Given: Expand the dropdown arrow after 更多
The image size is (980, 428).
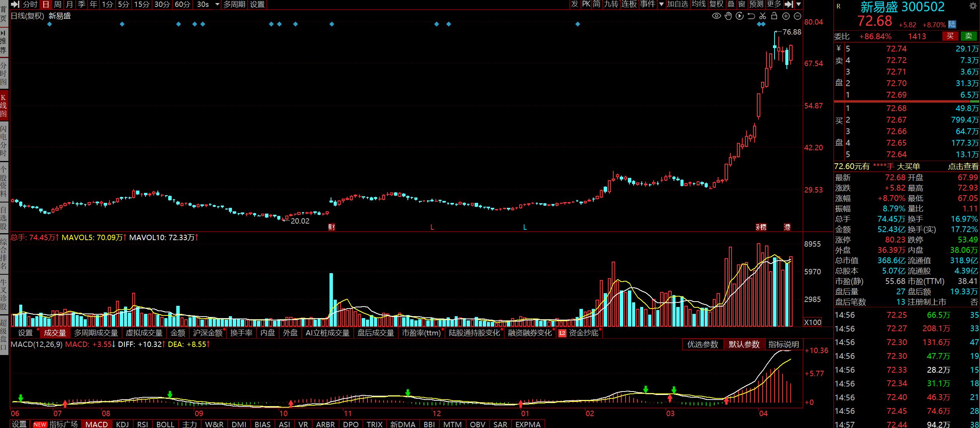Looking at the screenshot, I should pyautogui.click(x=799, y=5).
